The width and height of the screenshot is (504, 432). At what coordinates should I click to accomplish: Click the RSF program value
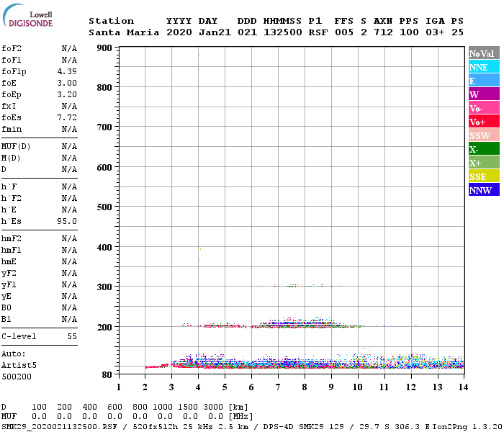pyautogui.click(x=318, y=32)
